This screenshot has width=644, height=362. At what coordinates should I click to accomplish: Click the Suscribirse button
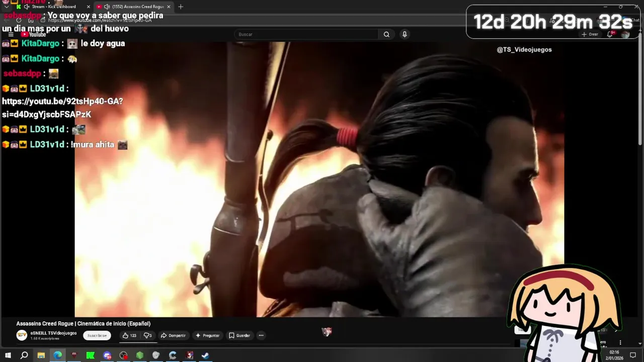[97, 335]
